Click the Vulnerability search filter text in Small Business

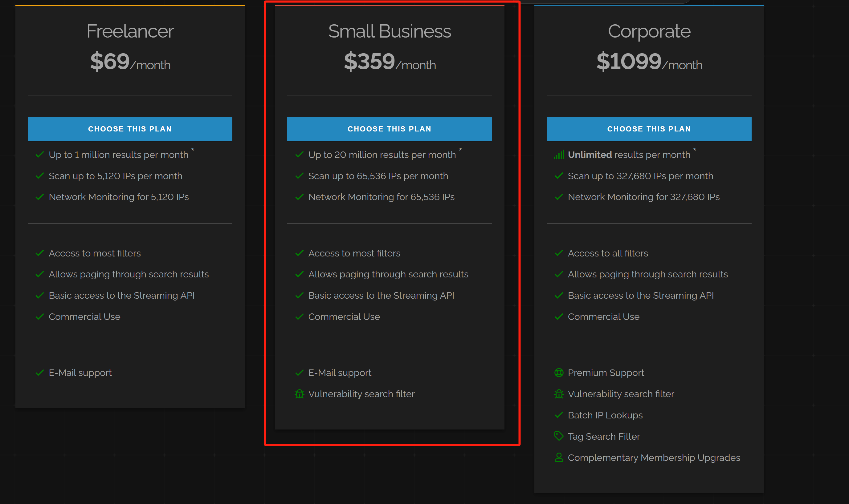[361, 394]
